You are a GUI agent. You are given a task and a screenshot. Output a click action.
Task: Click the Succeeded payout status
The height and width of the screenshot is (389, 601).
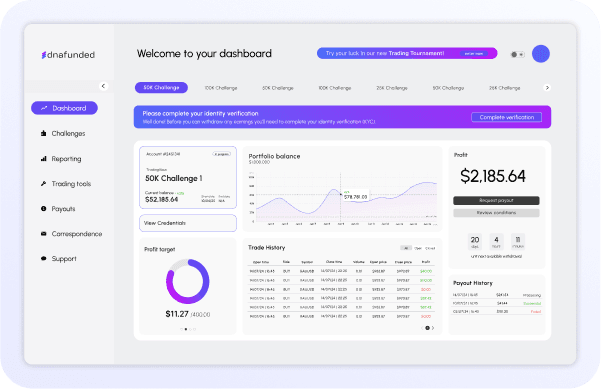tap(532, 304)
